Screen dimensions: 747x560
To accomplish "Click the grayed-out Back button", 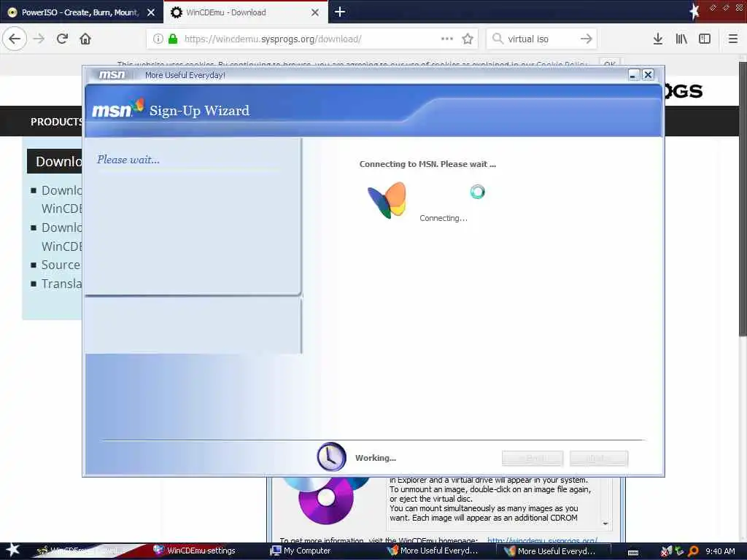I will (x=532, y=458).
